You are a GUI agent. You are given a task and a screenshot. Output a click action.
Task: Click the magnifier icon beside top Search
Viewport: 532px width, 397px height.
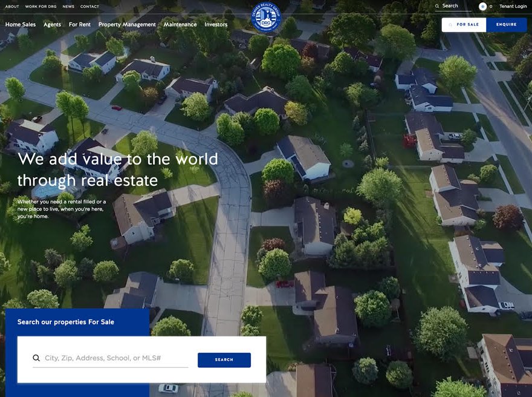(x=437, y=6)
